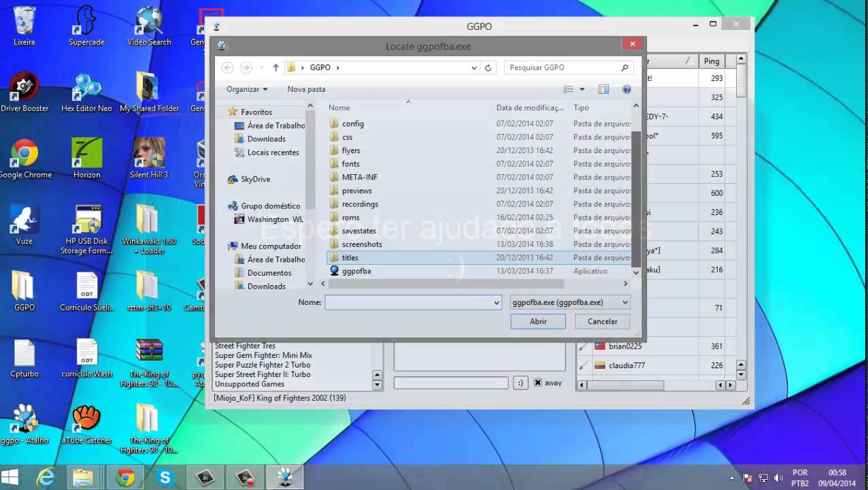Launch aTube Catcher desktop icon

86,424
